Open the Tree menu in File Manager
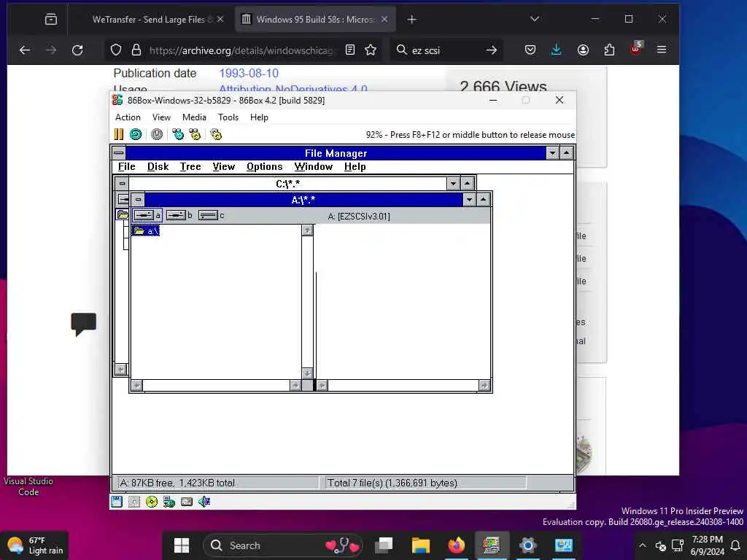Screen dimensions: 747x560 [190, 167]
